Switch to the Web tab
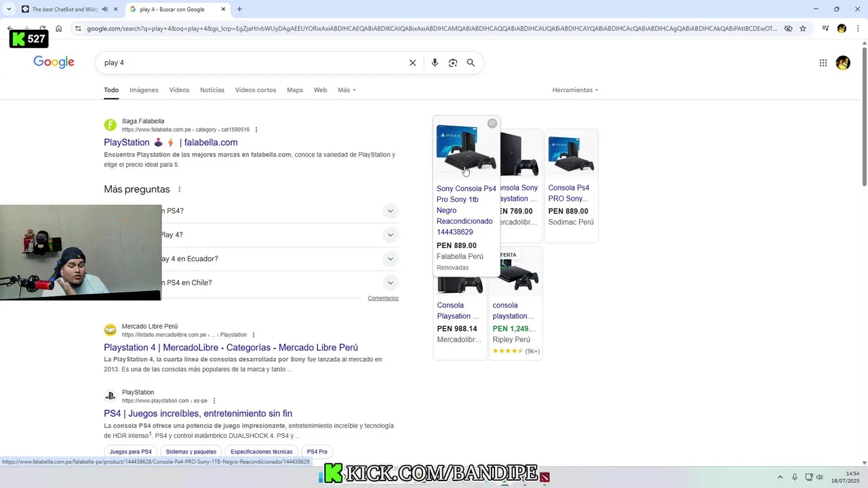Viewport: 868px width, 488px height. tap(320, 90)
